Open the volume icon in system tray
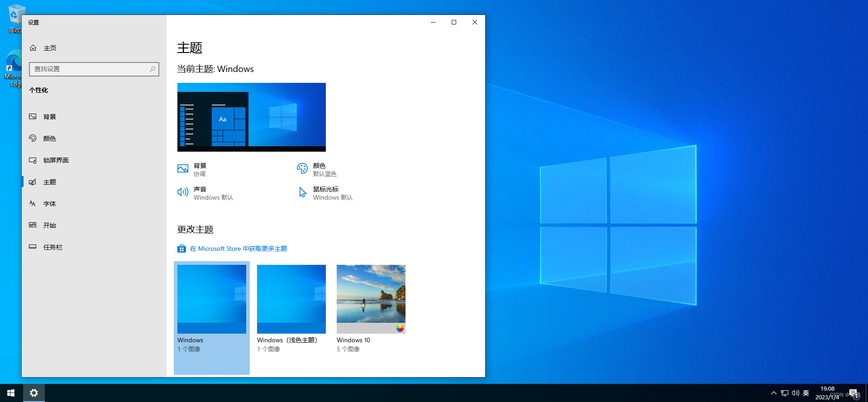Image resolution: width=868 pixels, height=402 pixels. pos(795,393)
